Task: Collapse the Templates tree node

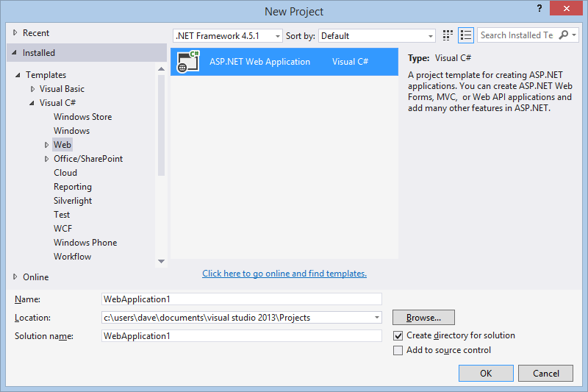Action: [18, 75]
